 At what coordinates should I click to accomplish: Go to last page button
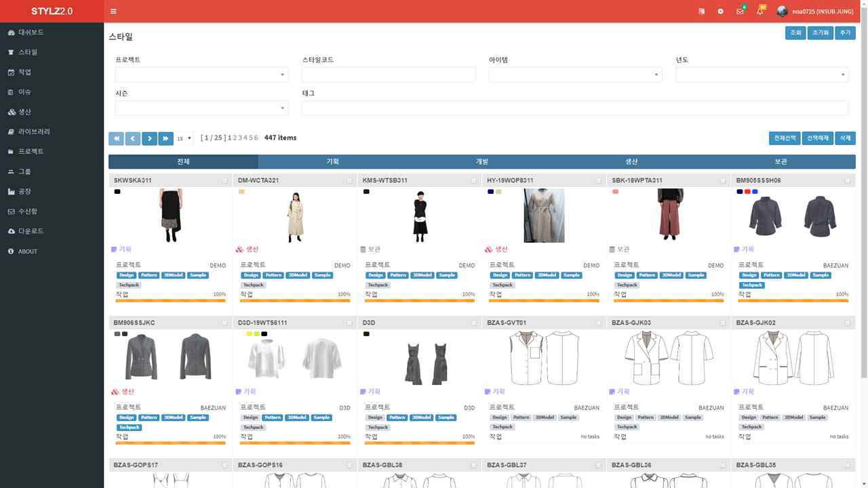click(166, 138)
